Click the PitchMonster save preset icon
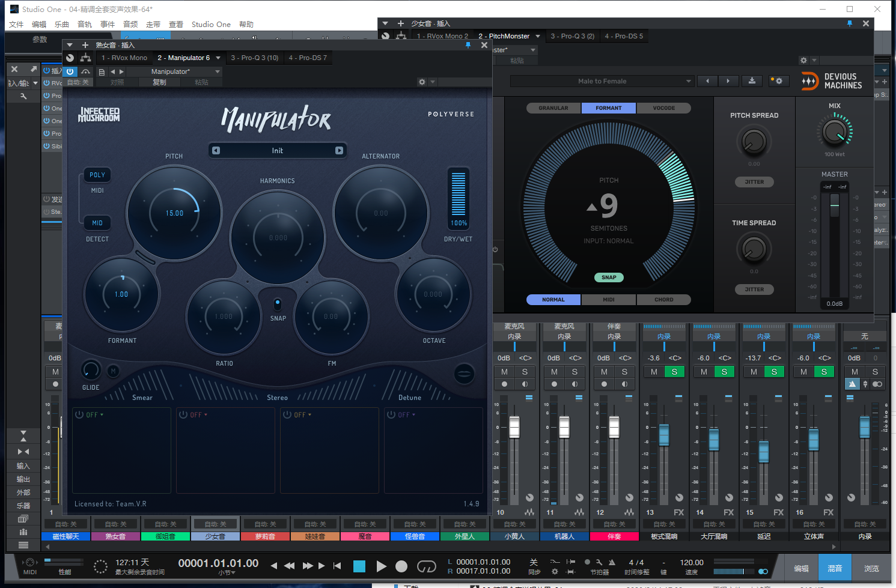Viewport: 896px width, 588px height. coord(752,81)
